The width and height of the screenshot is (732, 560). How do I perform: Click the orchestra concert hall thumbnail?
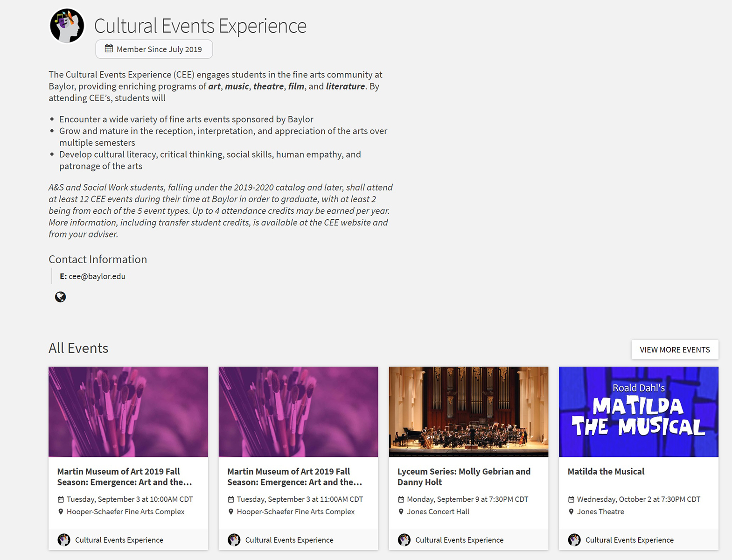[468, 412]
